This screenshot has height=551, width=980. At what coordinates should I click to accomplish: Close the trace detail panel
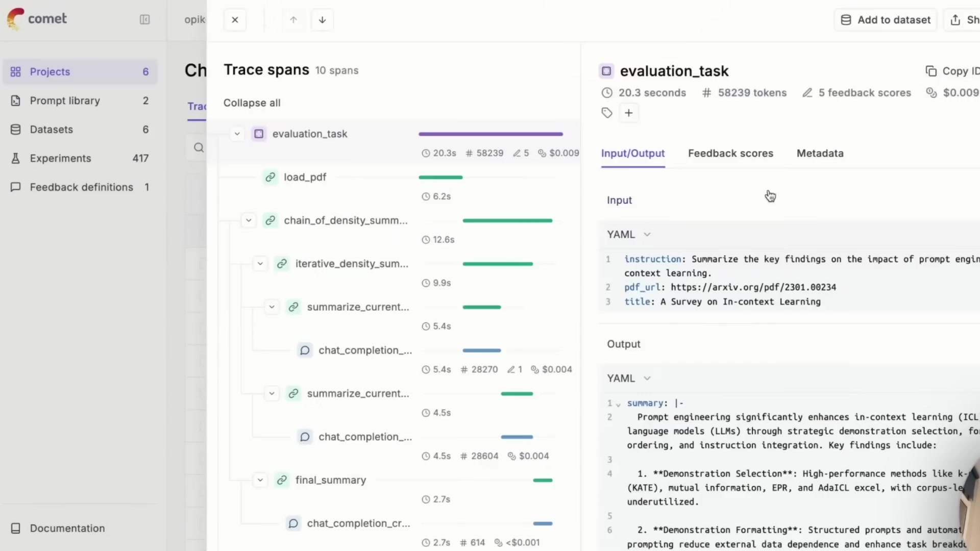click(235, 20)
